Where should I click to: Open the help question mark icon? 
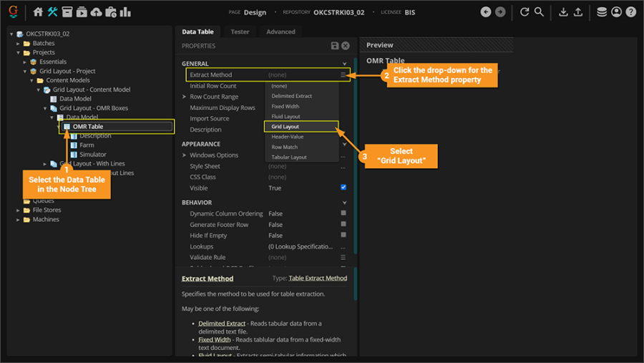tap(630, 12)
